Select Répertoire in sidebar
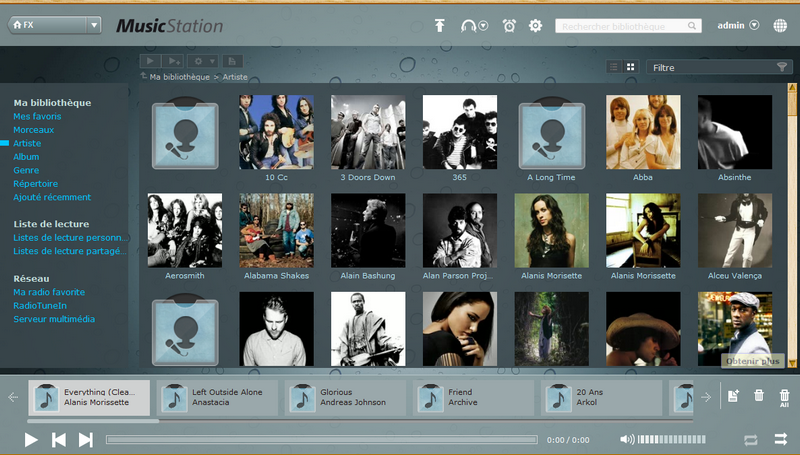Image resolution: width=800 pixels, height=455 pixels. click(x=36, y=184)
